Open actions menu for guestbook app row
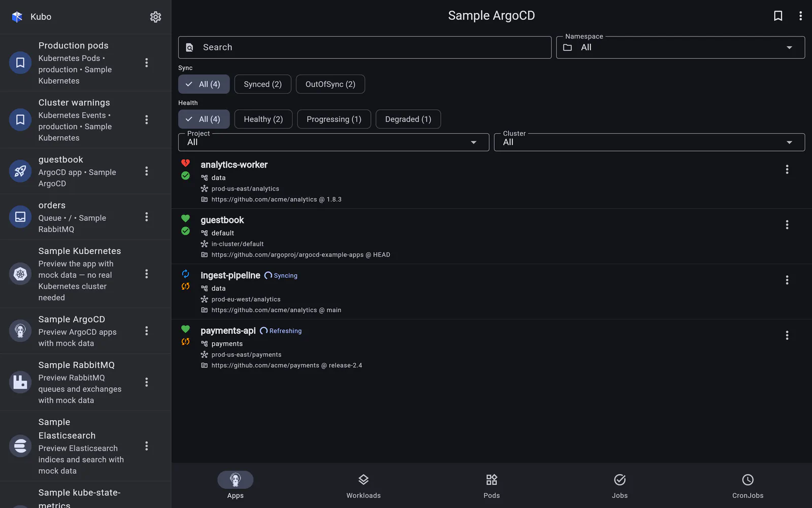The image size is (812, 508). [787, 225]
